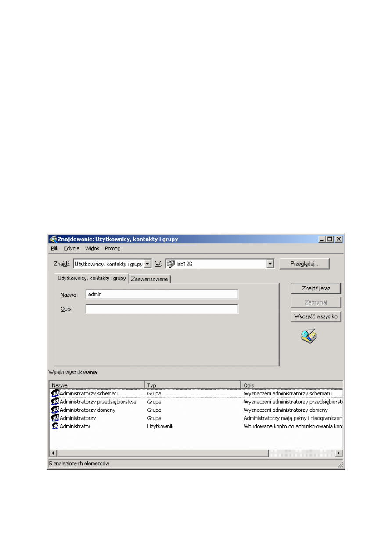Open the W: lab126 location dropdown
Image resolution: width=392 pixels, height=555 pixels.
[x=270, y=264]
